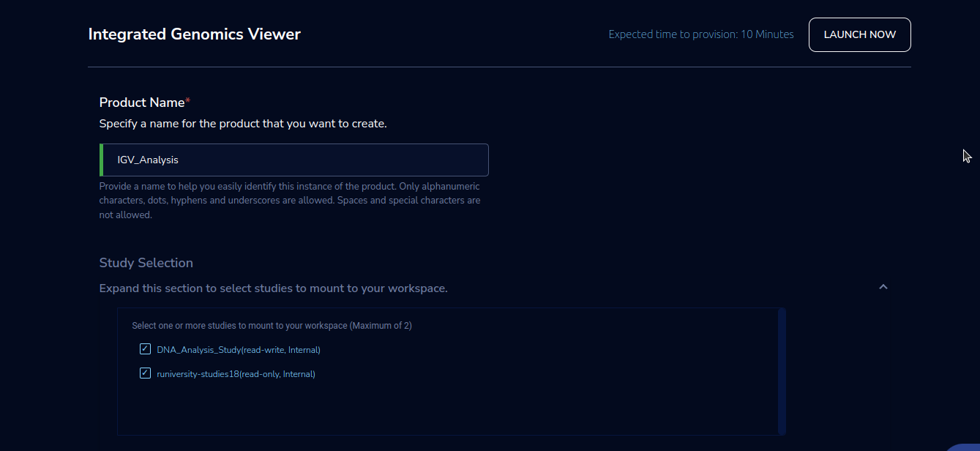Click 'Expand this section to select studies' text
980x451 pixels.
pyautogui.click(x=274, y=288)
